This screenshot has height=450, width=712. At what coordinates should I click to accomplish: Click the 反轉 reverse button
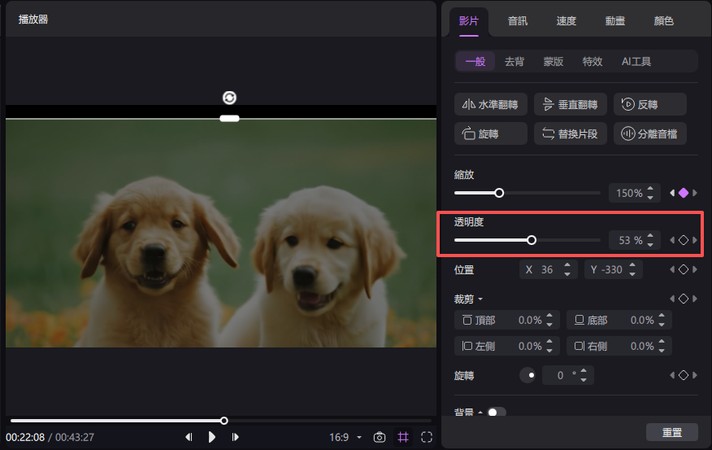point(650,104)
